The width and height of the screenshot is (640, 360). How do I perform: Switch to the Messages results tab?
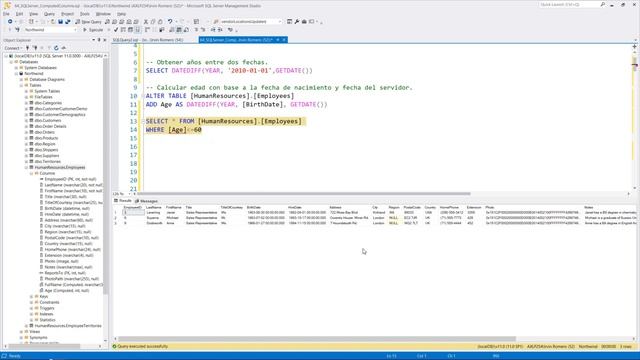[147, 201]
